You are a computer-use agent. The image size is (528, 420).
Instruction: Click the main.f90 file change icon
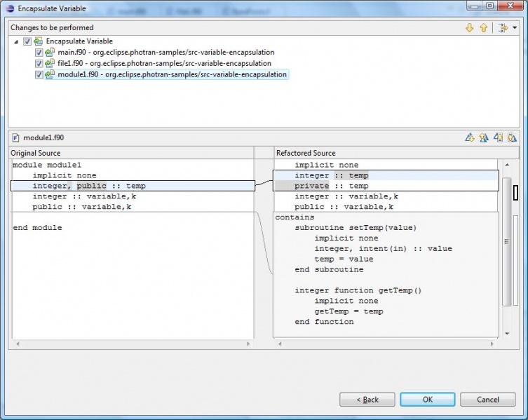click(x=50, y=52)
